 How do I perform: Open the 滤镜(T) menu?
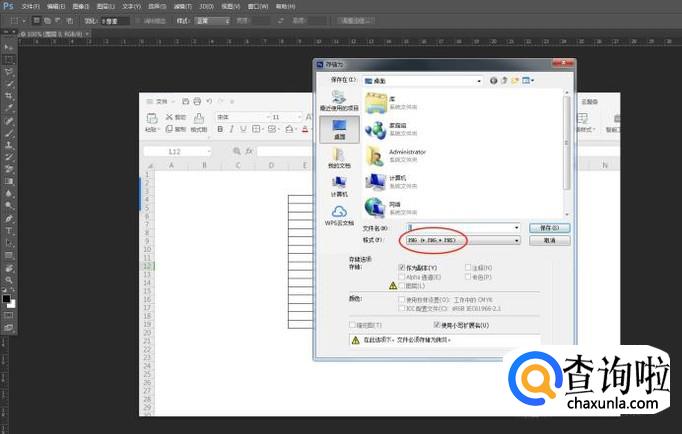(183, 7)
